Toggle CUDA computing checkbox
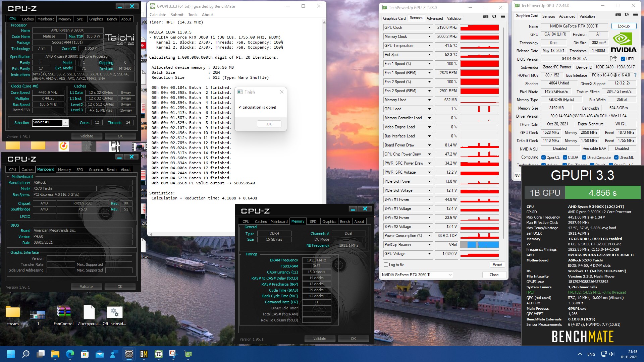This screenshot has height=362, width=644. 565,158
